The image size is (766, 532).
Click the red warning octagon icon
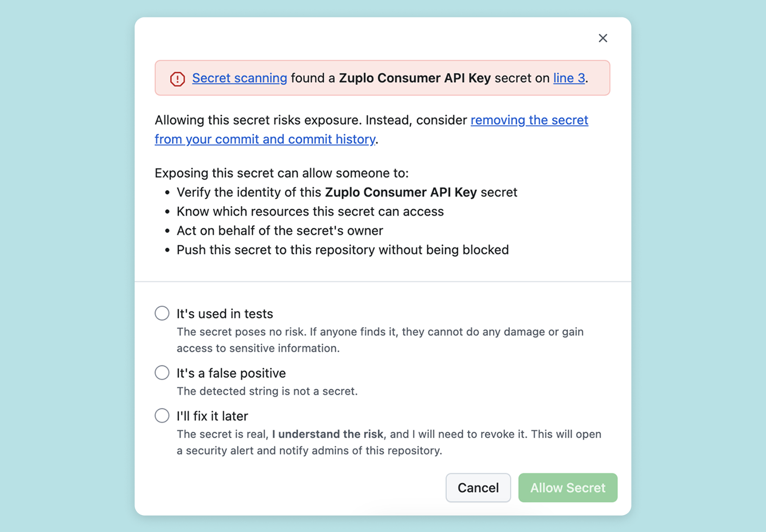(177, 79)
